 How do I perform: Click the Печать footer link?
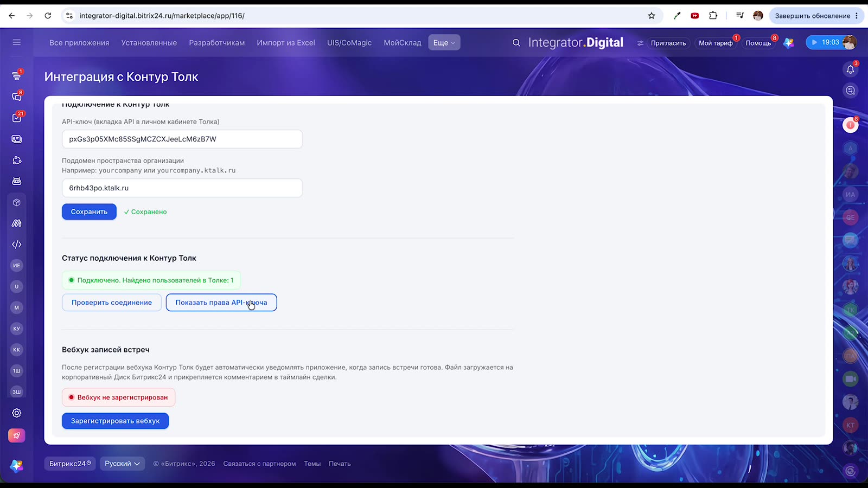point(340,464)
